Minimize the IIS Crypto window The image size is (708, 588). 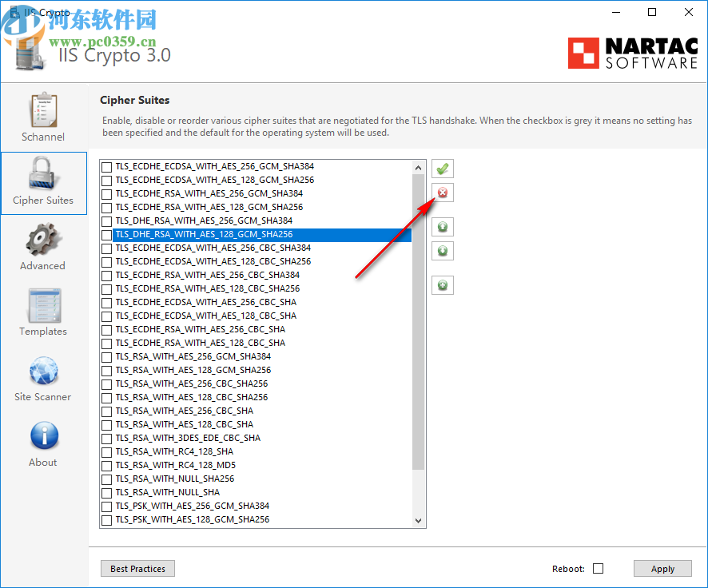tap(616, 12)
